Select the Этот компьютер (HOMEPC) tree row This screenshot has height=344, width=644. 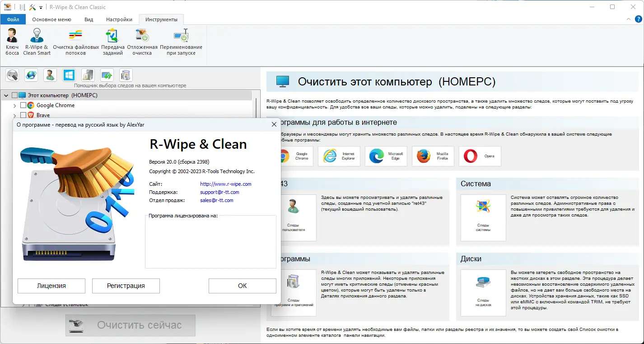127,95
